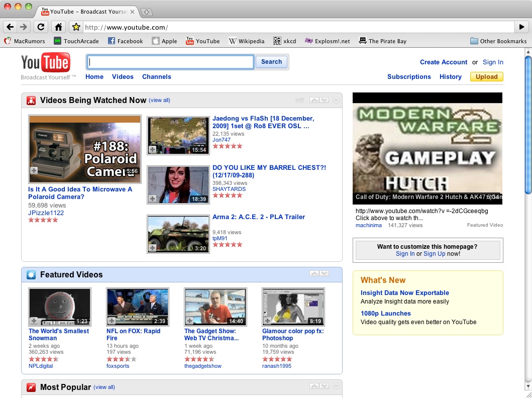Open a new tab with the plus button

click(146, 12)
